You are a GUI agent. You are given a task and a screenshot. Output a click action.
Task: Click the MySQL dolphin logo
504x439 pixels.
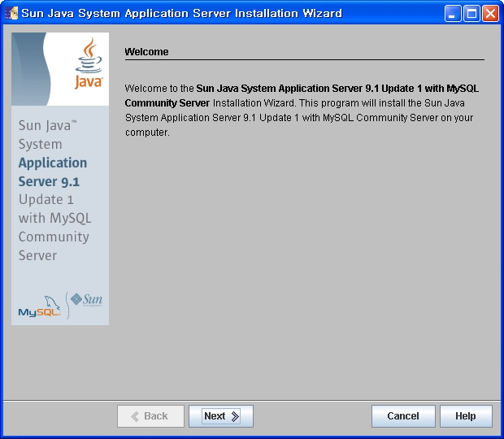click(40, 306)
